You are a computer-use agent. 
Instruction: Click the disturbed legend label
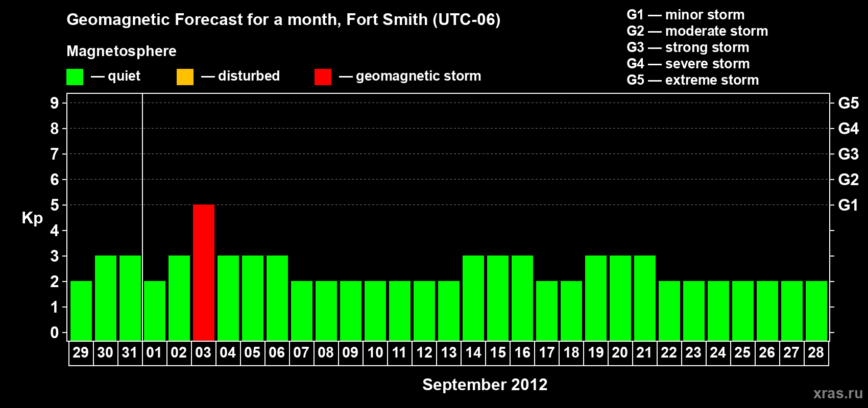(249, 76)
